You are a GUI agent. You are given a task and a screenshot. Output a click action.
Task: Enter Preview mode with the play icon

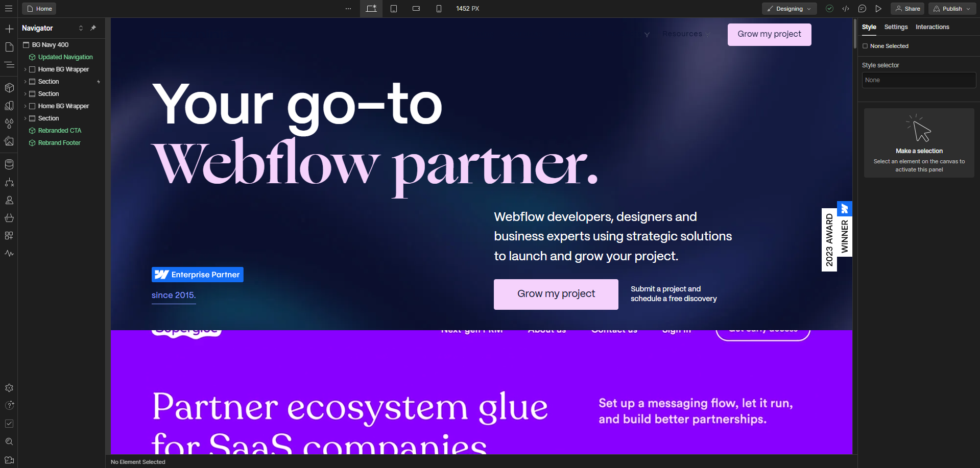[879, 9]
